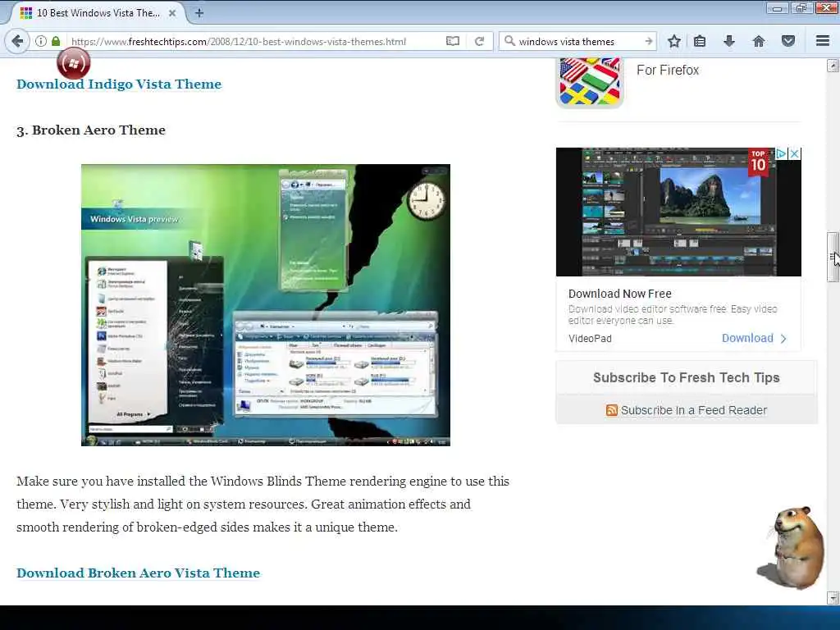
Task: Open the Broken Aero theme preview image
Action: pos(266,305)
